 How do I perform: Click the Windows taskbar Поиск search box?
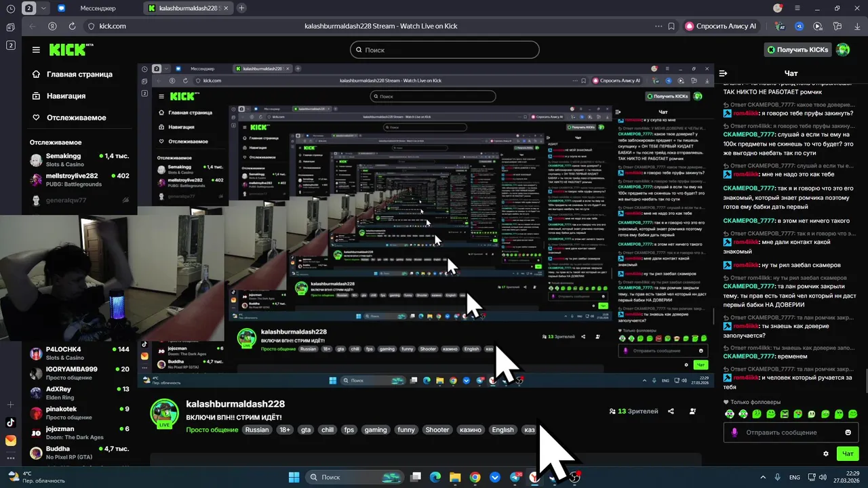[x=353, y=477]
